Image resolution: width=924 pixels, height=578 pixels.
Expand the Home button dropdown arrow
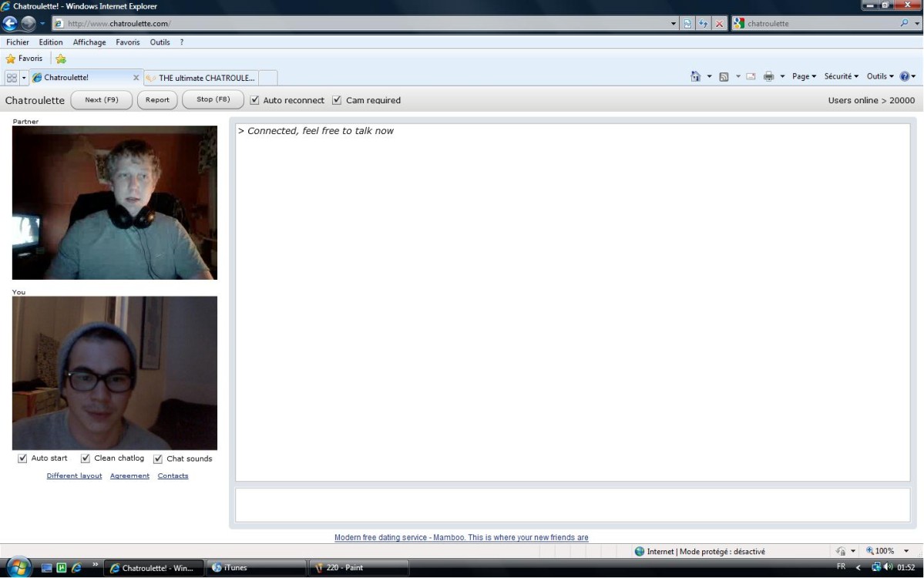[709, 76]
